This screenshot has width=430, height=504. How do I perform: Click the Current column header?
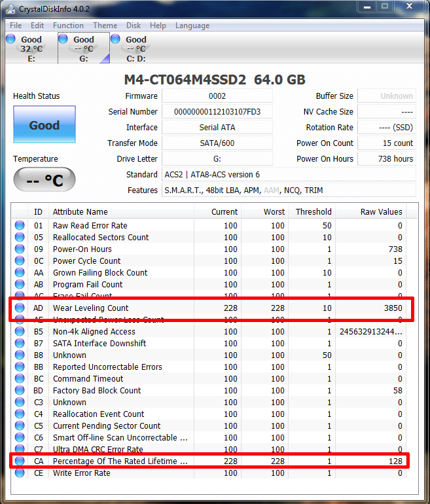click(217, 212)
